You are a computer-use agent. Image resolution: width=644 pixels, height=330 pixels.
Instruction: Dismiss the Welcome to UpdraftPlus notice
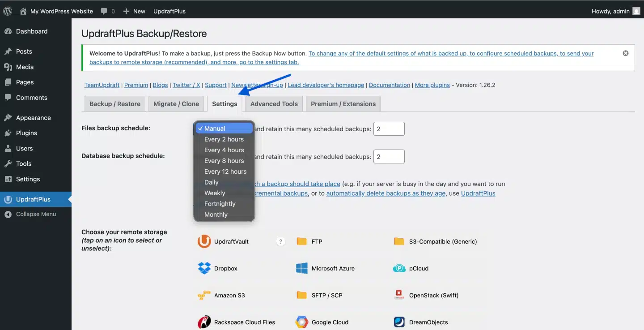(x=626, y=53)
